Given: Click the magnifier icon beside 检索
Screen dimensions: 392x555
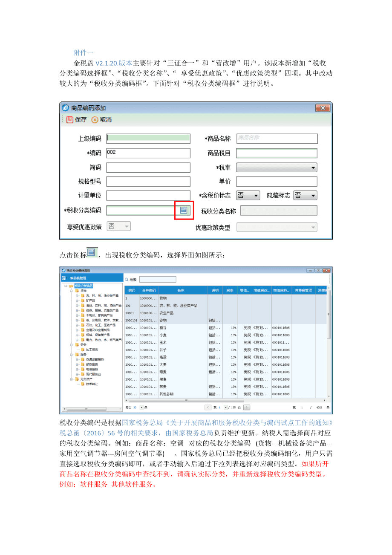Looking at the screenshot, I should [x=127, y=280].
